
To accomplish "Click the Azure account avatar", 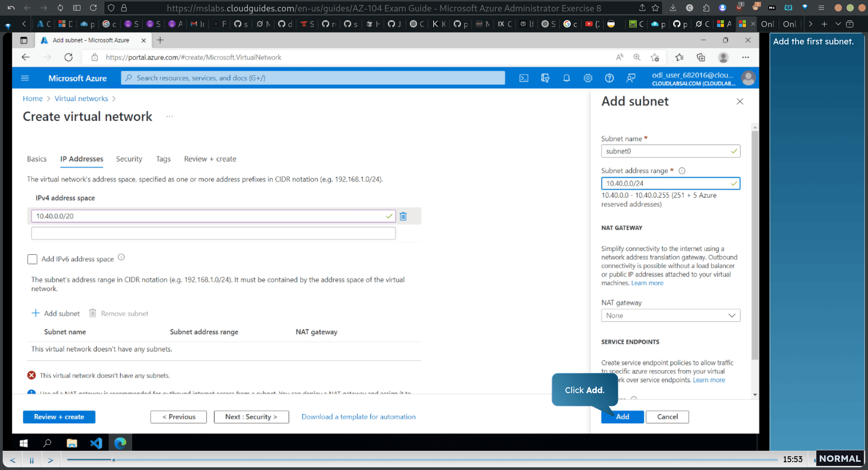I will coord(748,78).
